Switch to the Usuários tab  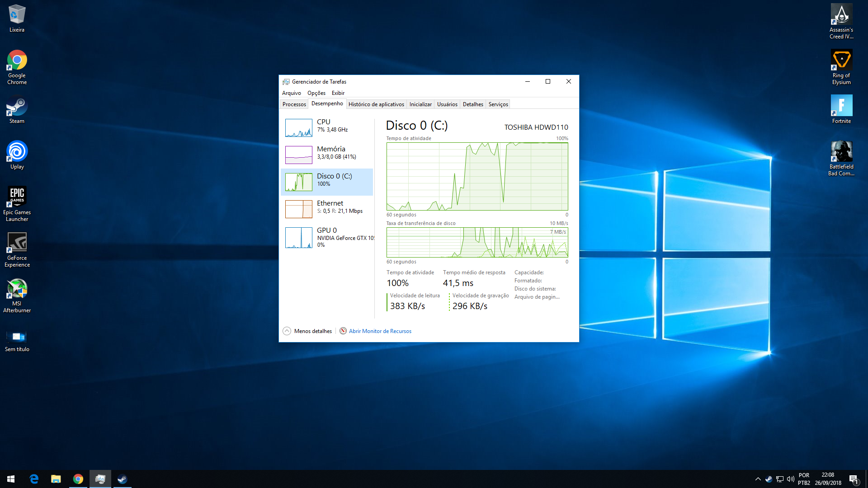[x=447, y=104]
